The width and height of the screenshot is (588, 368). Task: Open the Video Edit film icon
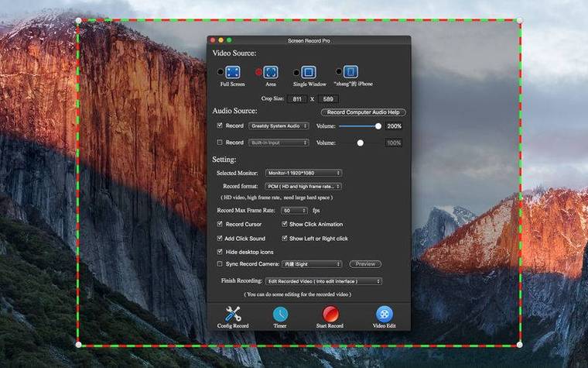point(384,314)
